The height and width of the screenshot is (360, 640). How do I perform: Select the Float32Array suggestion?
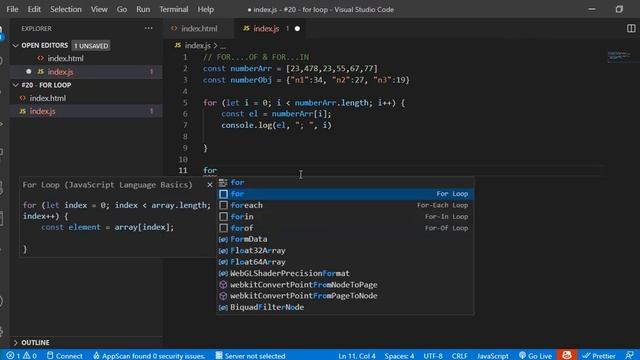(345, 251)
